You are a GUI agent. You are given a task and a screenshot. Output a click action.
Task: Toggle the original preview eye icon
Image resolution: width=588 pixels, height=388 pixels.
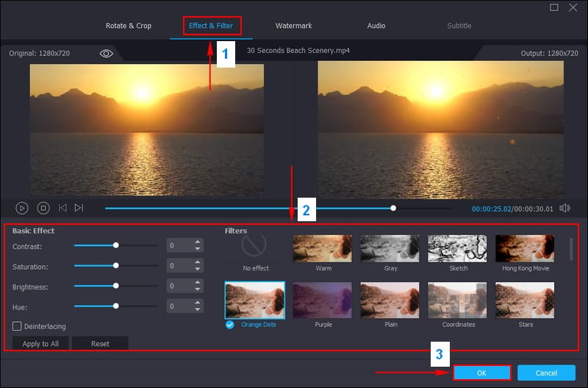tap(107, 54)
